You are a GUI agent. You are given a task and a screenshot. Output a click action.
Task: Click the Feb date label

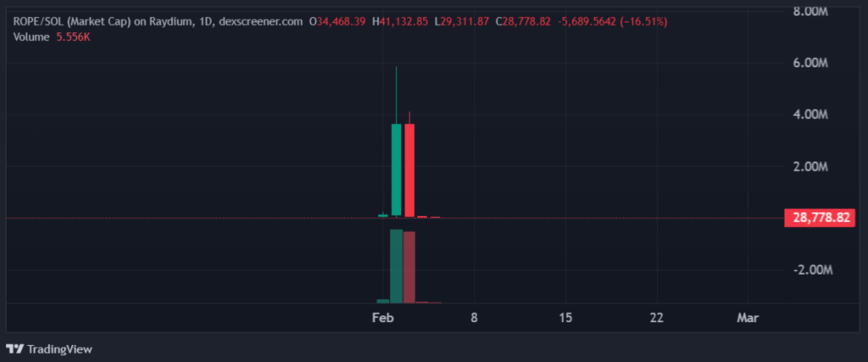383,318
